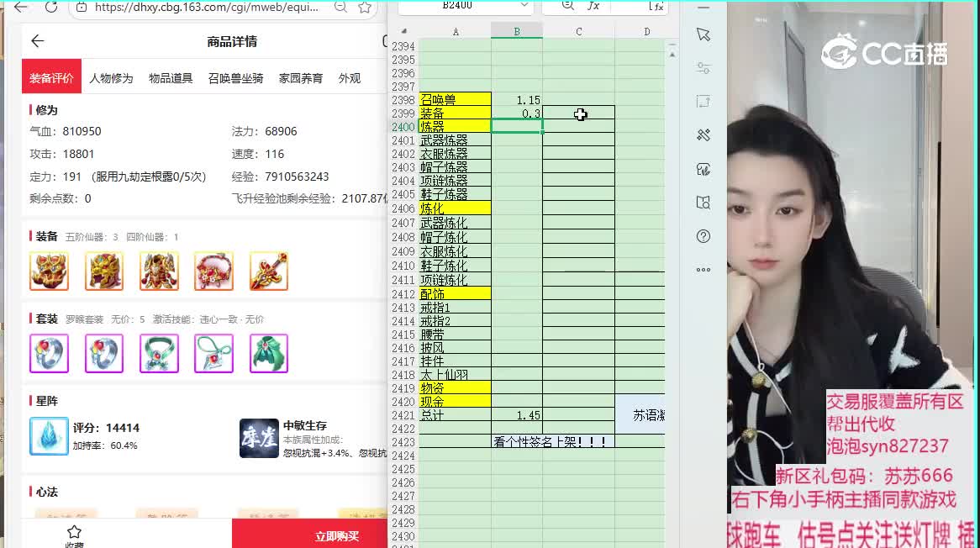Click the column C header

pyautogui.click(x=578, y=32)
